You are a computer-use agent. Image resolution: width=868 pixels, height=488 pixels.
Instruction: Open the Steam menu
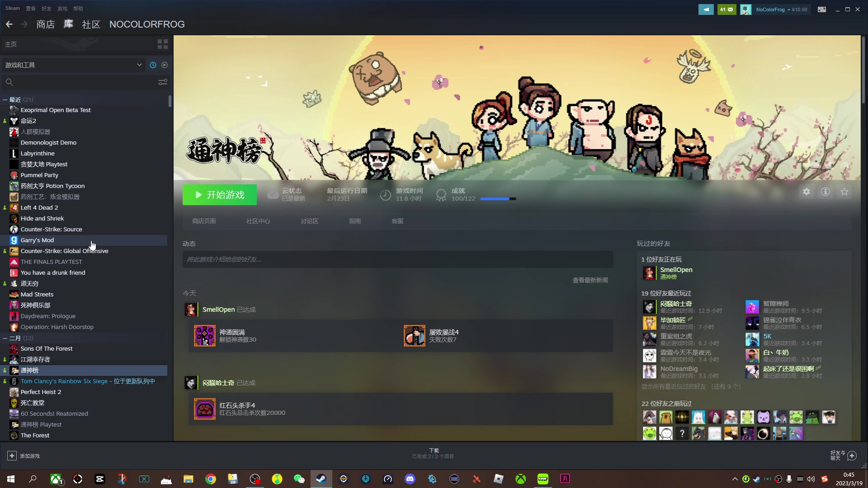click(x=13, y=9)
